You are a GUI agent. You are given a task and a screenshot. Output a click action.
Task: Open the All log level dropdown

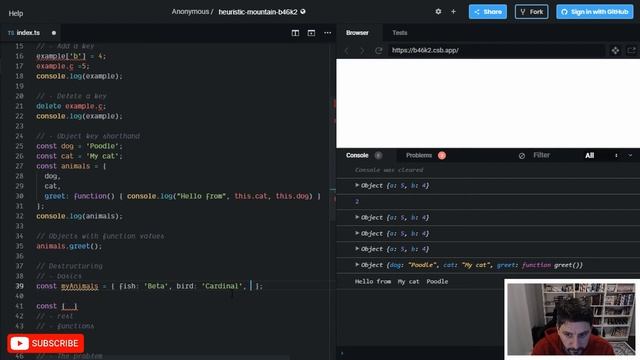602,156
